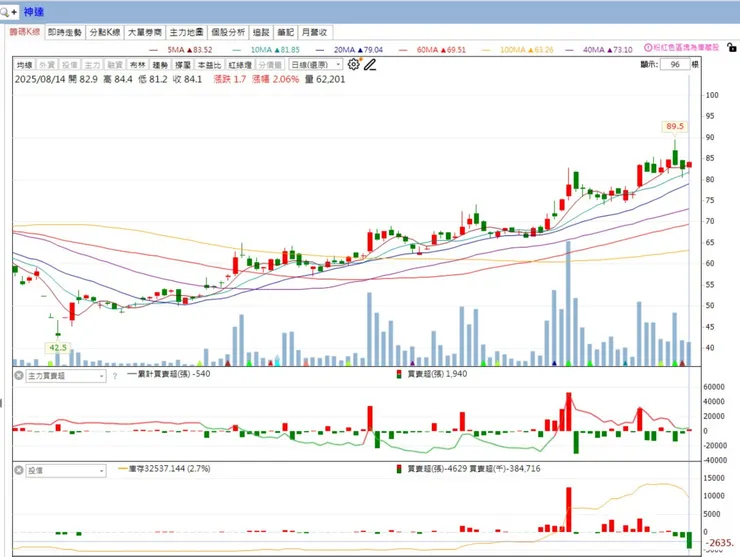Open the 日線(還原) period dropdown
This screenshot has height=557, width=740.
coord(315,65)
